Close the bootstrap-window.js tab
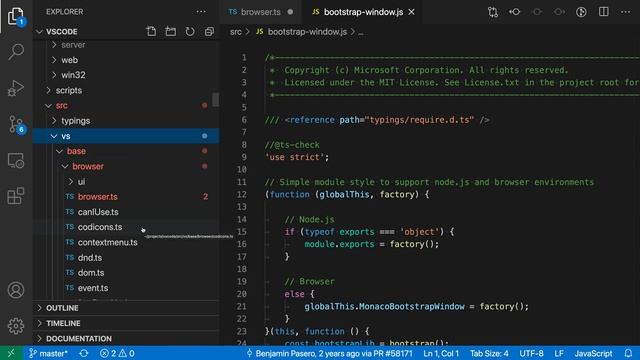 (412, 12)
